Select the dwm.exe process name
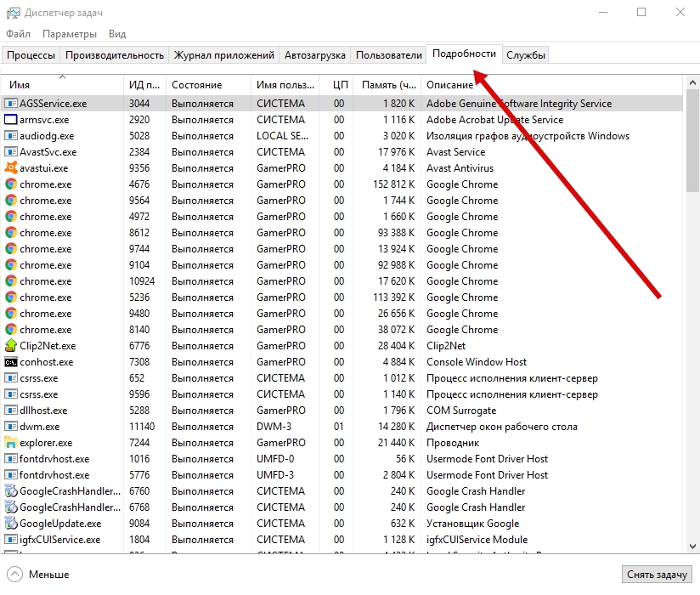 tap(40, 427)
